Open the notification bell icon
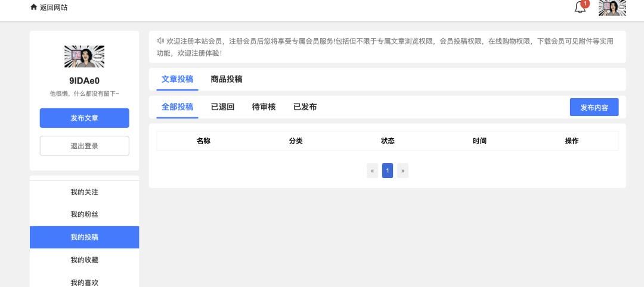This screenshot has height=287, width=644. pos(580,8)
